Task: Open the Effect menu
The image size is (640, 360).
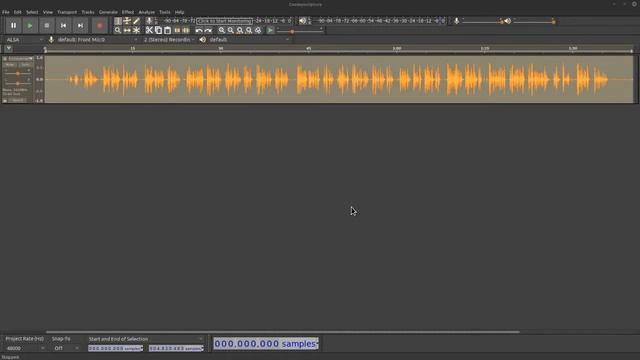Action: (x=128, y=12)
